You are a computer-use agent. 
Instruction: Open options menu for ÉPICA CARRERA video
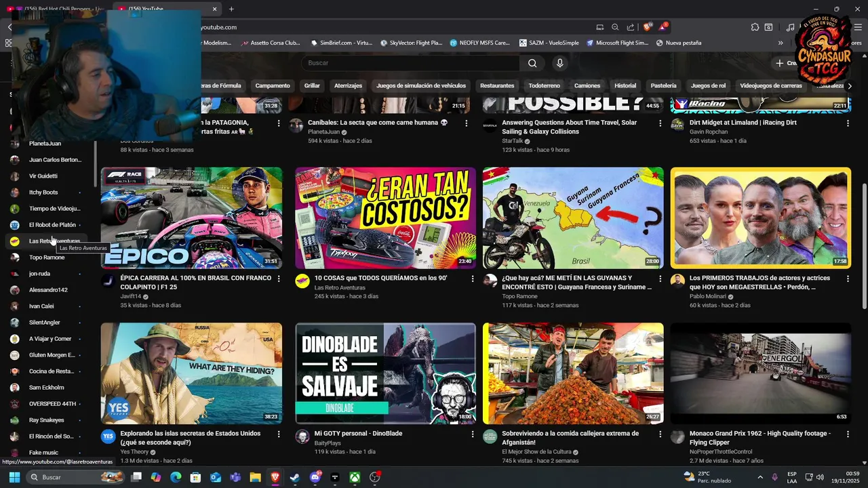point(278,279)
